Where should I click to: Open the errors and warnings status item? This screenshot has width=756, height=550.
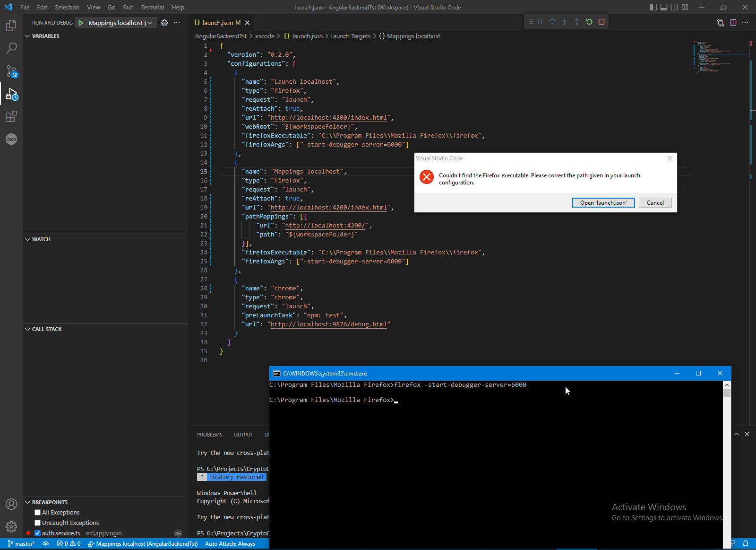[69, 544]
